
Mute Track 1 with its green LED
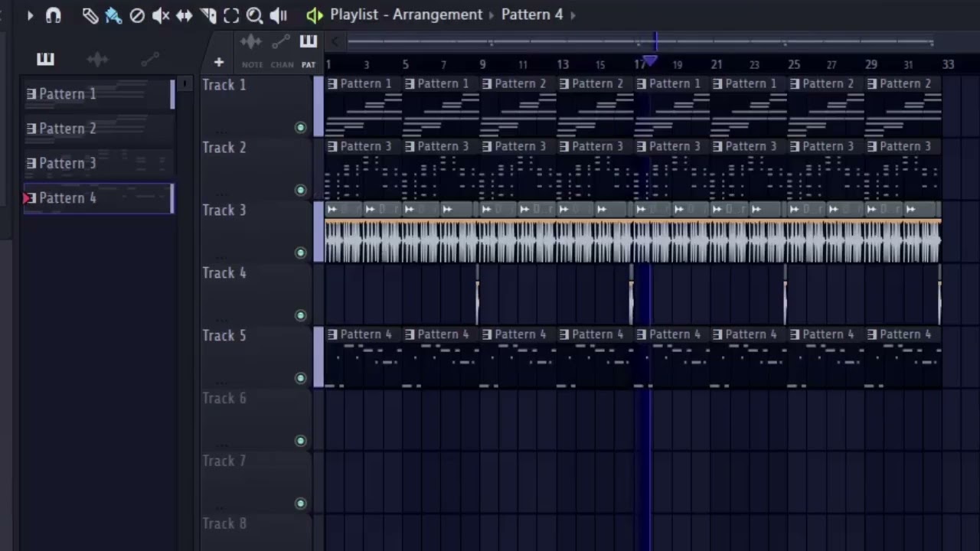(300, 128)
